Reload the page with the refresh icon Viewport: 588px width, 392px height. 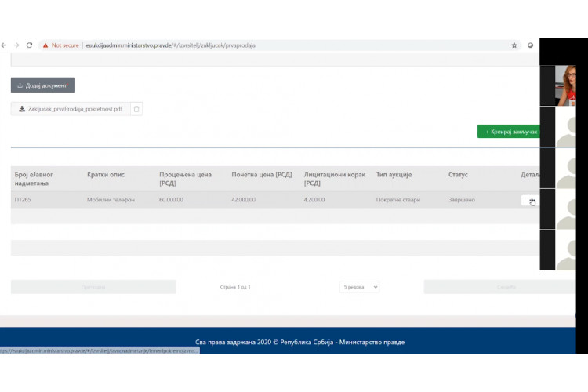tap(29, 45)
